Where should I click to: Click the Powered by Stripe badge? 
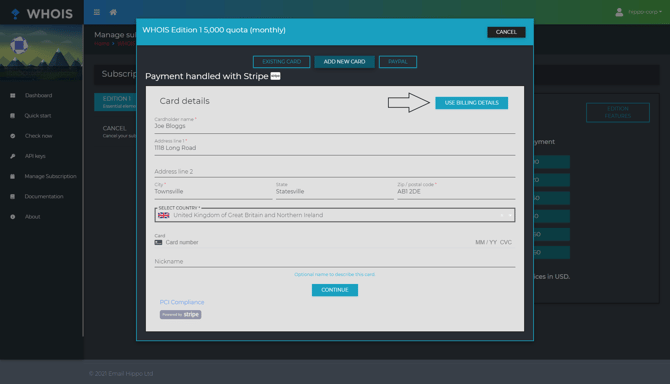(x=180, y=314)
